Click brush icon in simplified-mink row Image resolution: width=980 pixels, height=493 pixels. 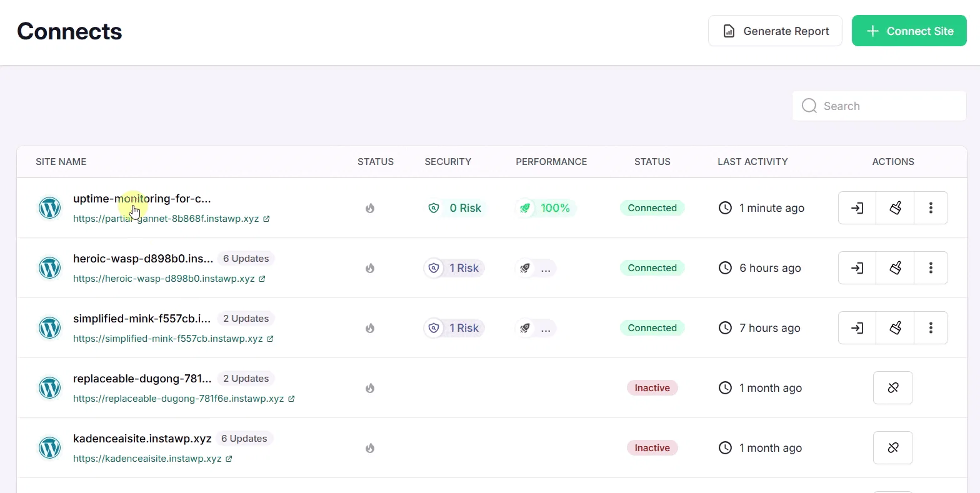point(895,328)
